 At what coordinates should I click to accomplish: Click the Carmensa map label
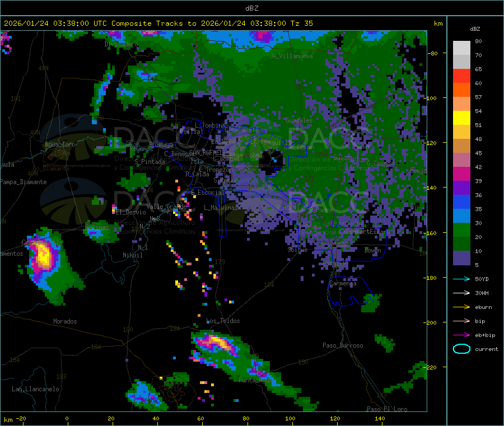(x=343, y=283)
